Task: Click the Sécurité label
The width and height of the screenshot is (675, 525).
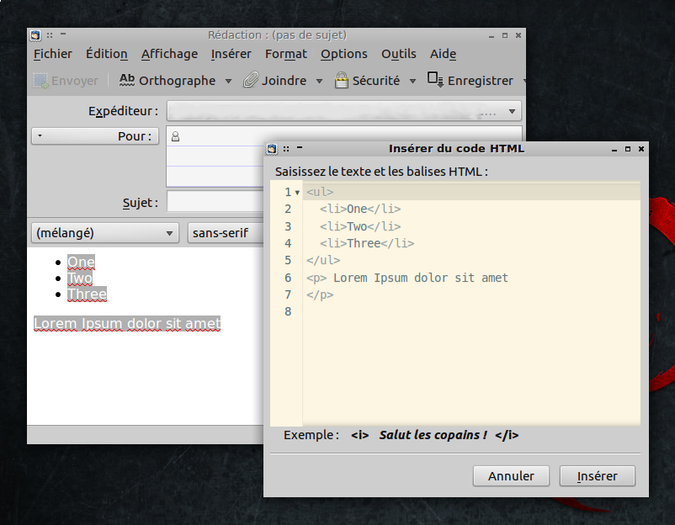Action: click(x=376, y=81)
